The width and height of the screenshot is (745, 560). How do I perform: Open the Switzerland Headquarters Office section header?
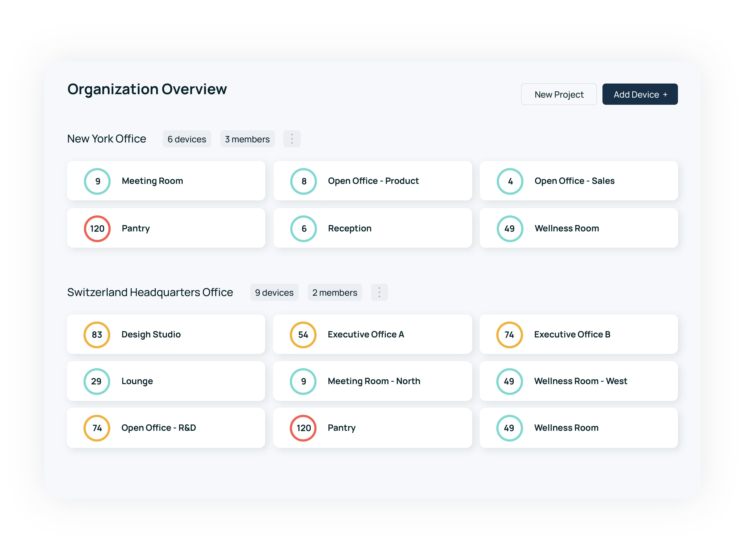[150, 292]
